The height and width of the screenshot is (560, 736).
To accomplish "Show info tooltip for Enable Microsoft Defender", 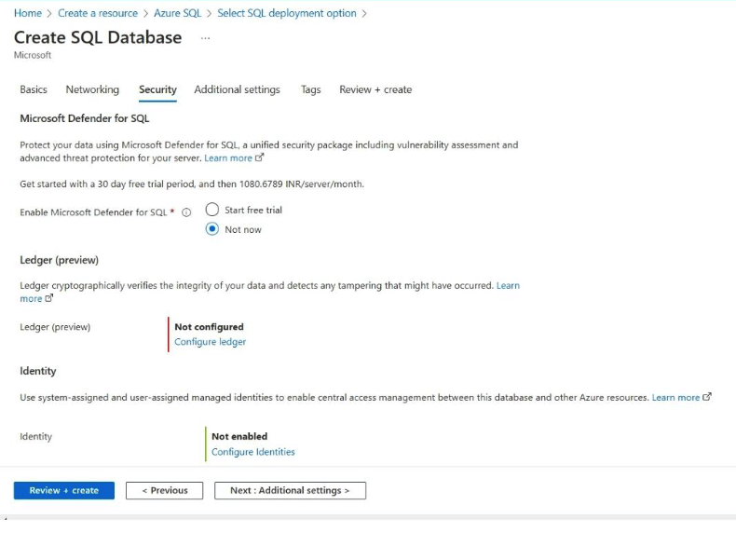I will [x=186, y=212].
